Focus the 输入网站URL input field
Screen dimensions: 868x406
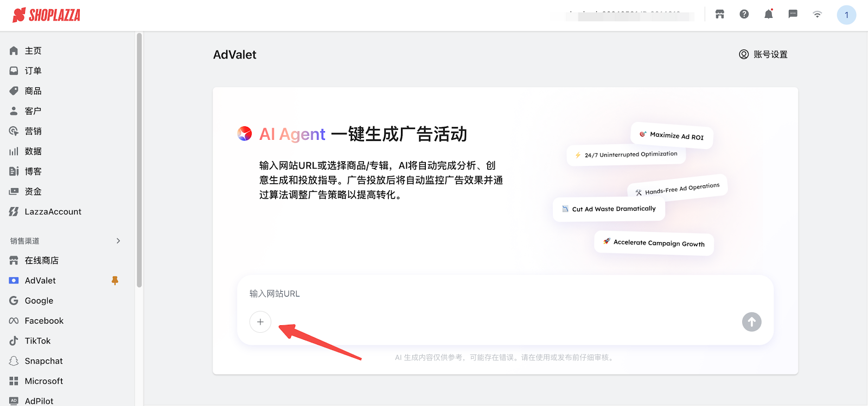(488, 294)
